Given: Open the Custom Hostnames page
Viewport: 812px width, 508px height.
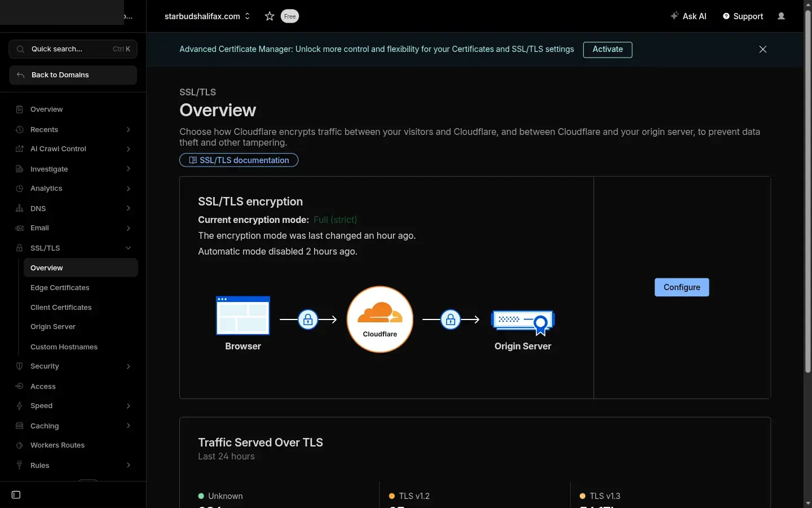Looking at the screenshot, I should point(64,347).
